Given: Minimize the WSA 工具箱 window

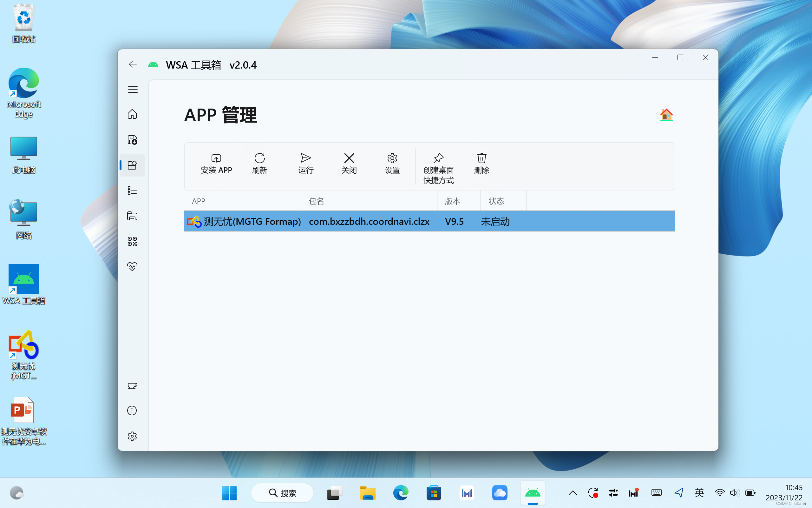Looking at the screenshot, I should 655,58.
